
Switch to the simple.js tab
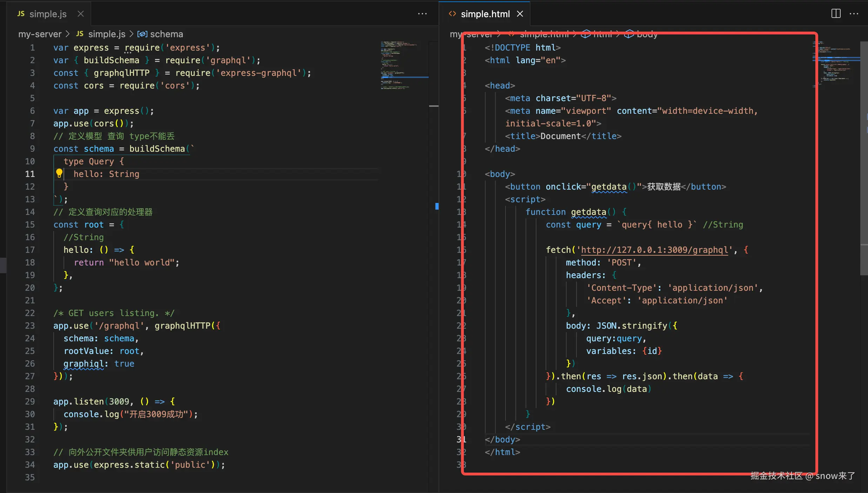[48, 14]
